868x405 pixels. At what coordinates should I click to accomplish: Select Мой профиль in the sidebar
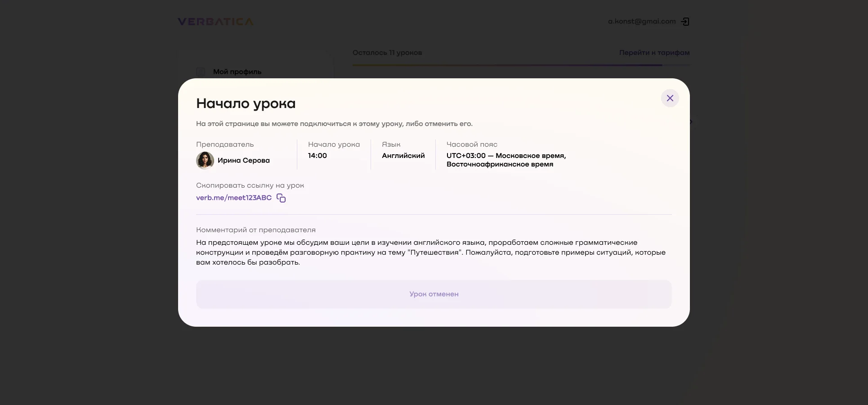click(237, 72)
